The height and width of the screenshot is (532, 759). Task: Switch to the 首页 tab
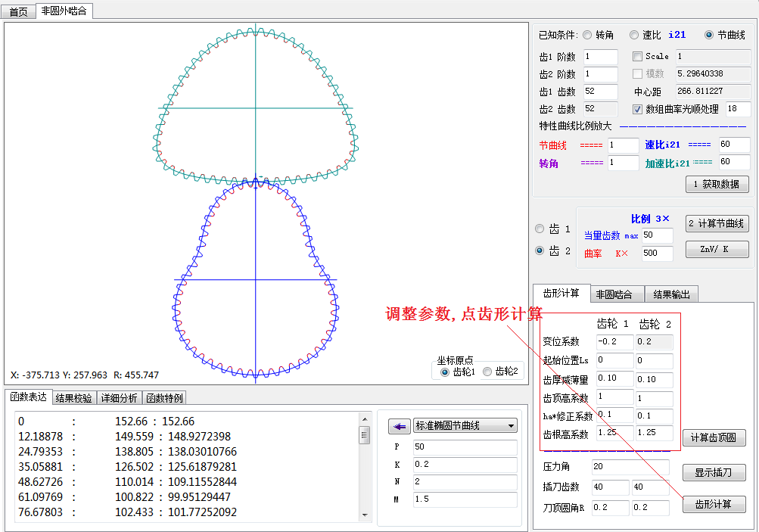18,11
